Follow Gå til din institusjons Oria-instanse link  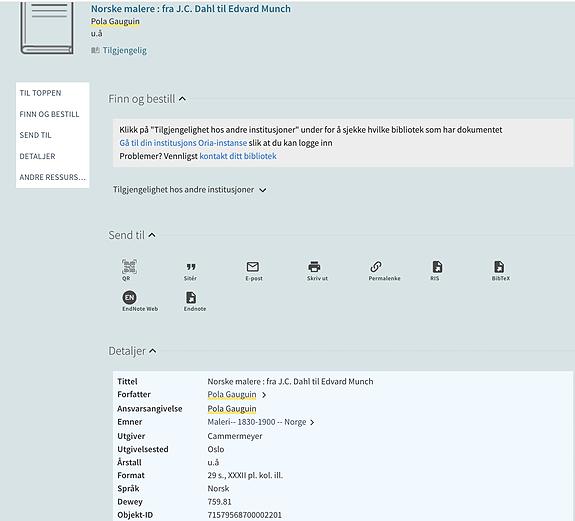coord(183,143)
